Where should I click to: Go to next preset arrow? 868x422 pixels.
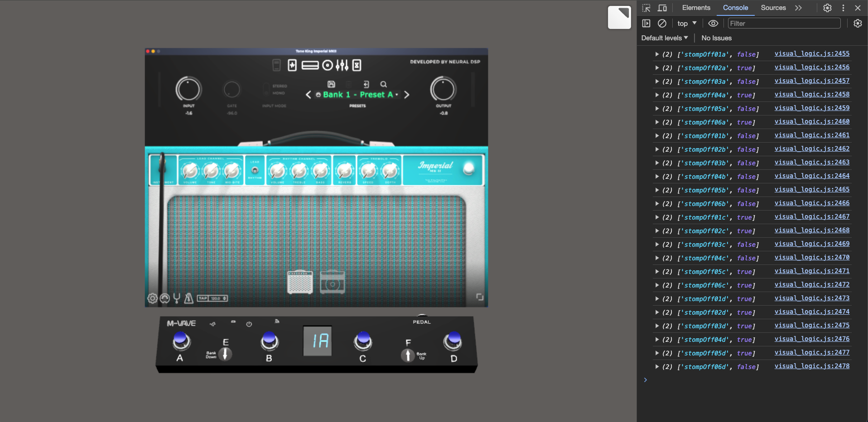coord(406,95)
